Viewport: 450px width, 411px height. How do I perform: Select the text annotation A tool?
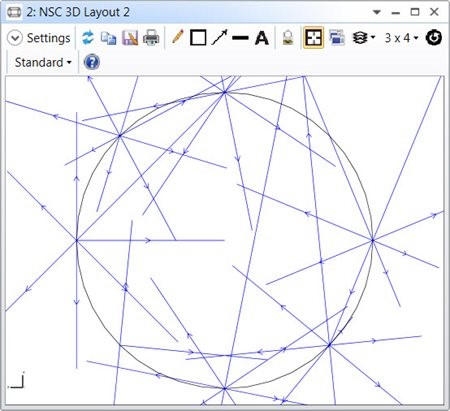coord(262,38)
